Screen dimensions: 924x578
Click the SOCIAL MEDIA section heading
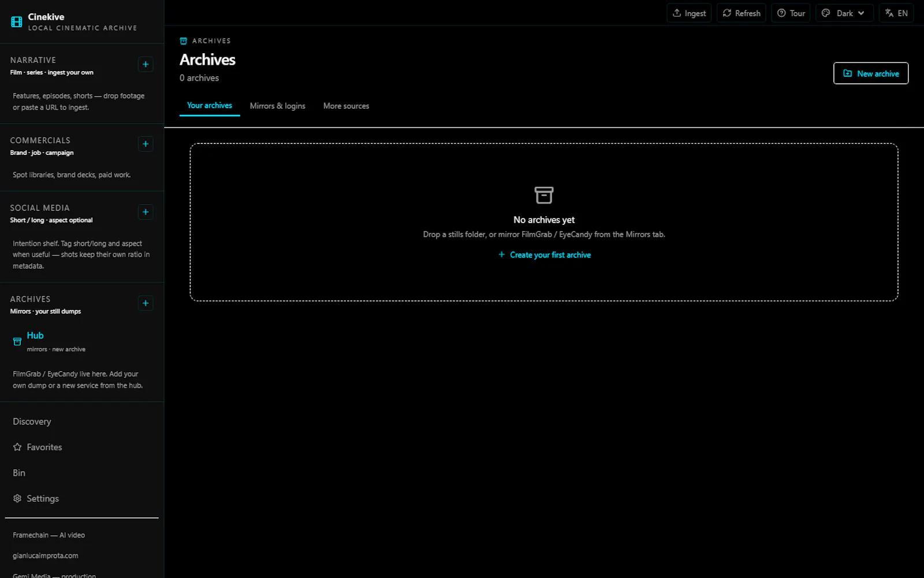click(x=39, y=208)
